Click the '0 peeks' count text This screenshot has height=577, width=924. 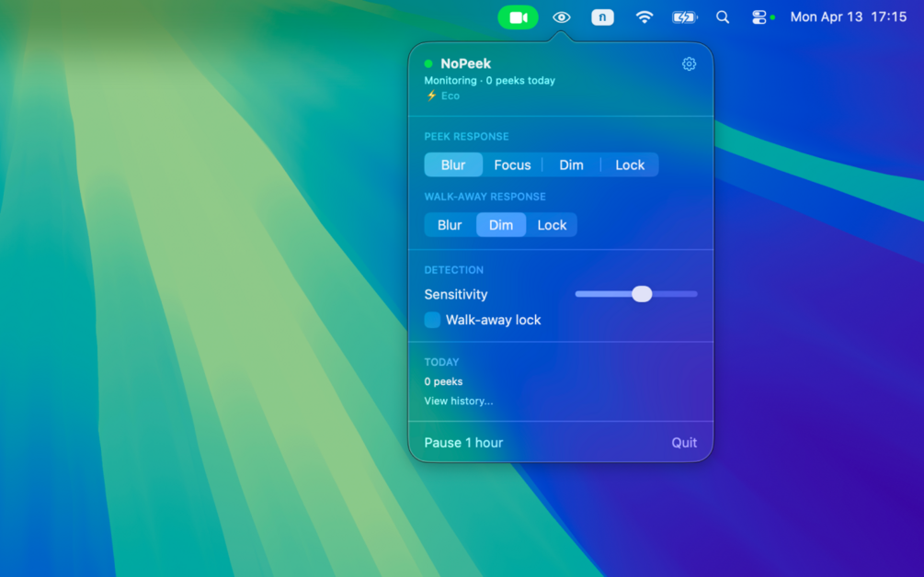pos(443,381)
